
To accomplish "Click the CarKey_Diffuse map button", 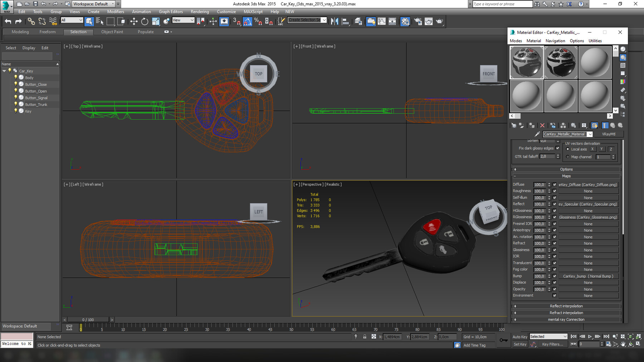I will [588, 185].
